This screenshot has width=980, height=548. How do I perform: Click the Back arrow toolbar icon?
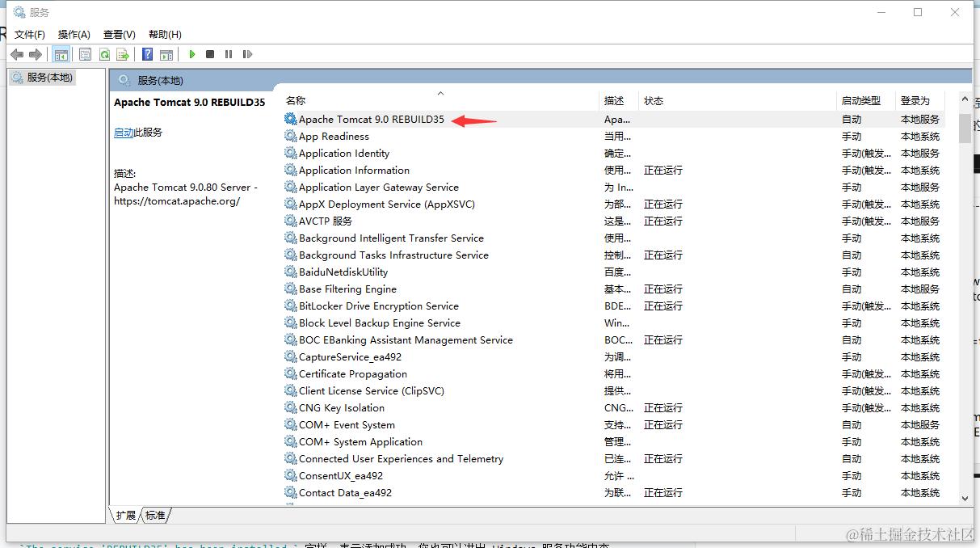point(17,54)
